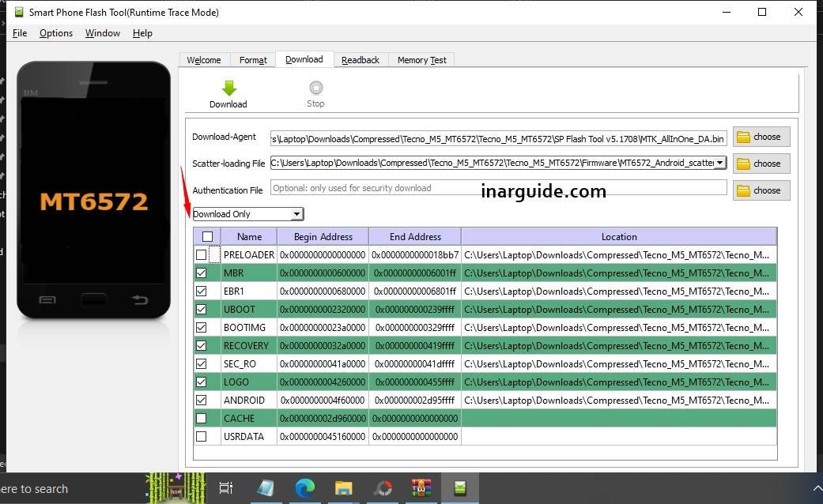
Task: Open the Window menu
Action: (x=102, y=33)
